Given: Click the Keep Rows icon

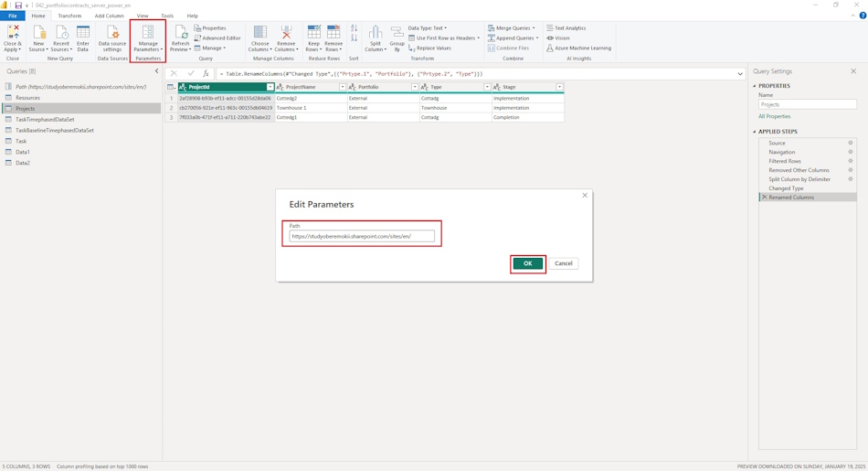Looking at the screenshot, I should click(314, 32).
